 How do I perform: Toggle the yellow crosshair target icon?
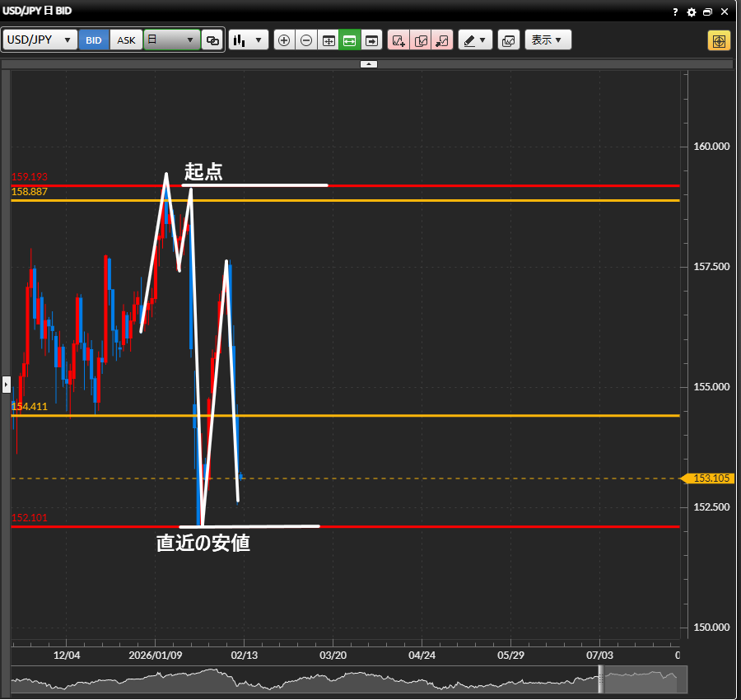pyautogui.click(x=719, y=40)
